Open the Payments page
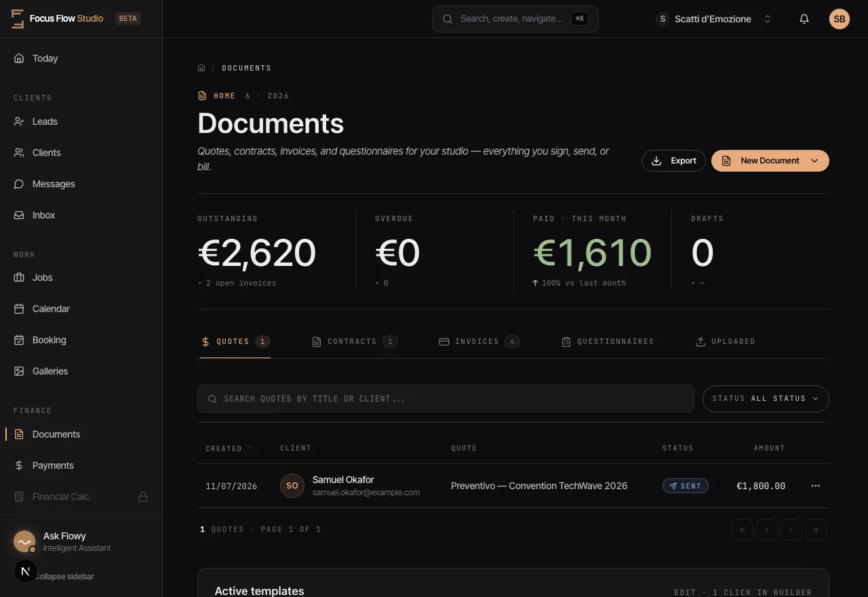 [81, 465]
